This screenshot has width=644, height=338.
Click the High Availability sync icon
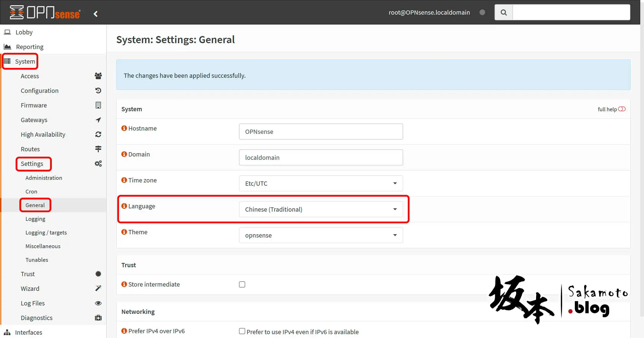click(98, 135)
